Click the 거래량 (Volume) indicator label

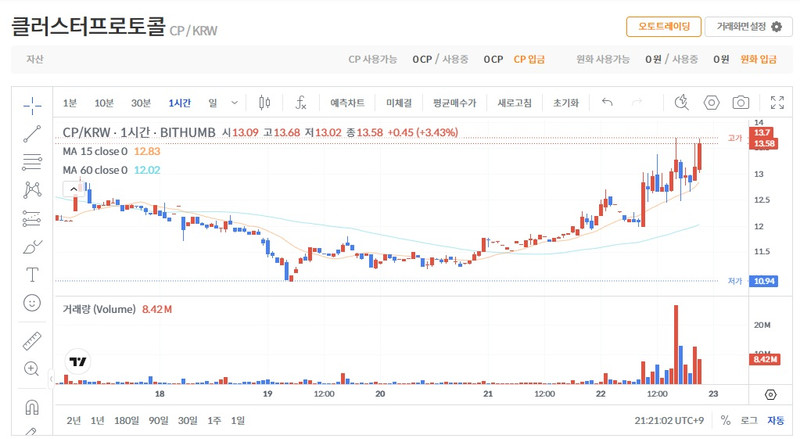pyautogui.click(x=99, y=309)
